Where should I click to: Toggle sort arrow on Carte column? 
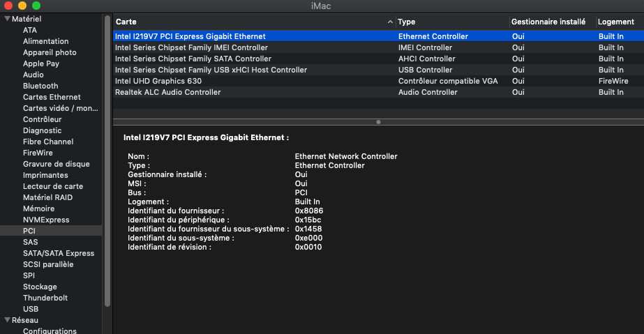click(x=390, y=22)
